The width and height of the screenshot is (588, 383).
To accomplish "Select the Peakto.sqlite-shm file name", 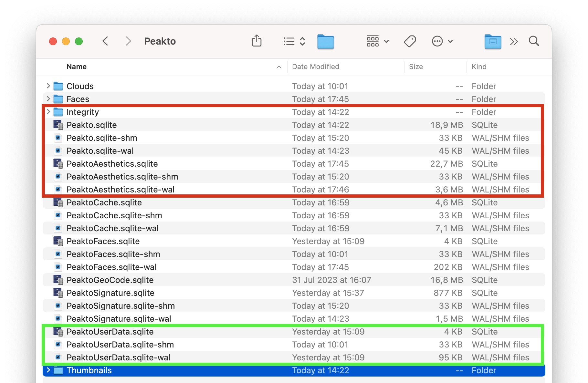I will (102, 138).
